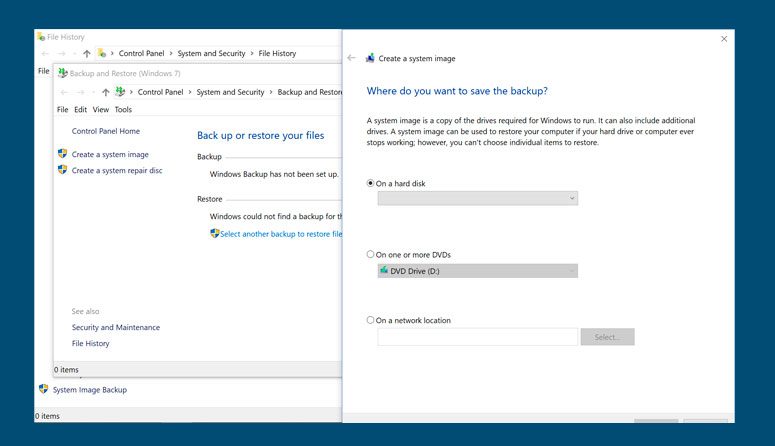Image resolution: width=775 pixels, height=446 pixels.
Task: Open Security and Maintenance under See also
Action: pos(116,327)
